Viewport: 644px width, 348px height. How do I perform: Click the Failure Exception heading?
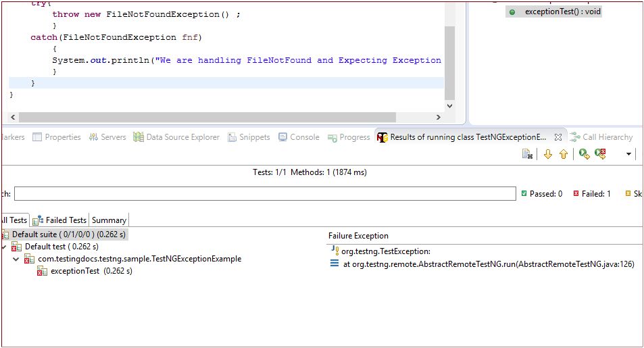(358, 236)
